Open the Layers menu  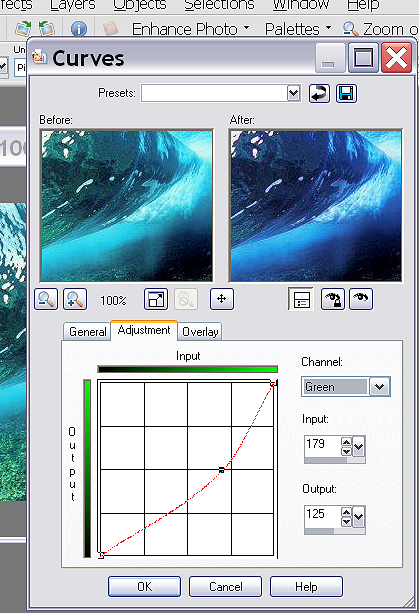tap(73, 5)
